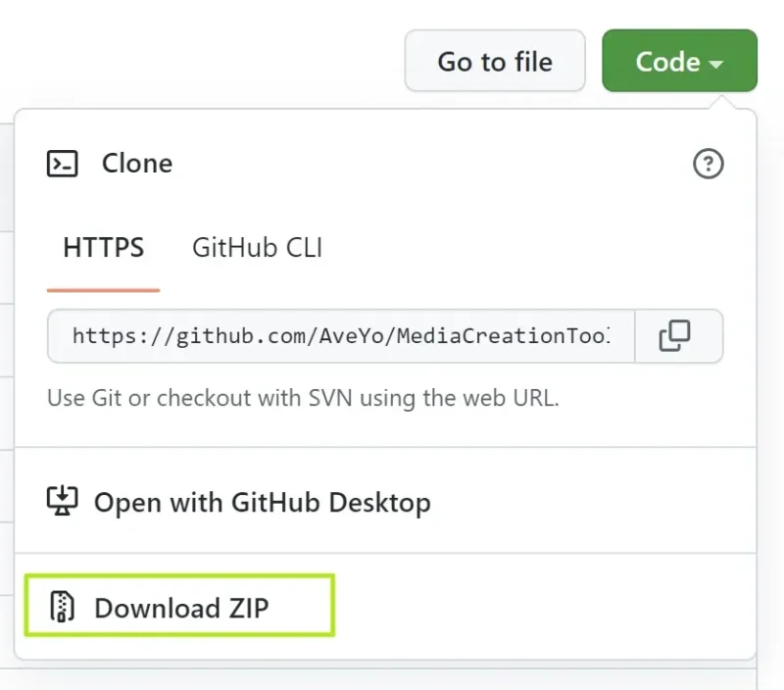Select the HTTPS tab
Screen dimensions: 784x690
[103, 248]
